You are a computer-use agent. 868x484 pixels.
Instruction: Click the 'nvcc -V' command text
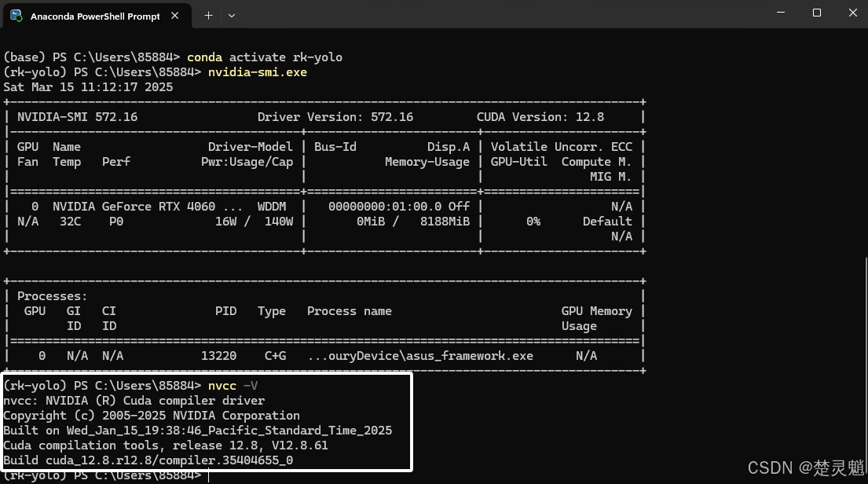[x=233, y=386]
